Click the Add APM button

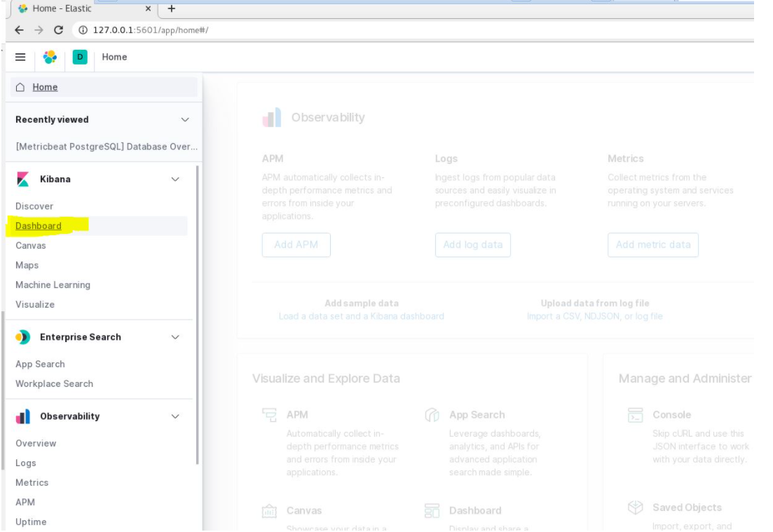point(296,245)
